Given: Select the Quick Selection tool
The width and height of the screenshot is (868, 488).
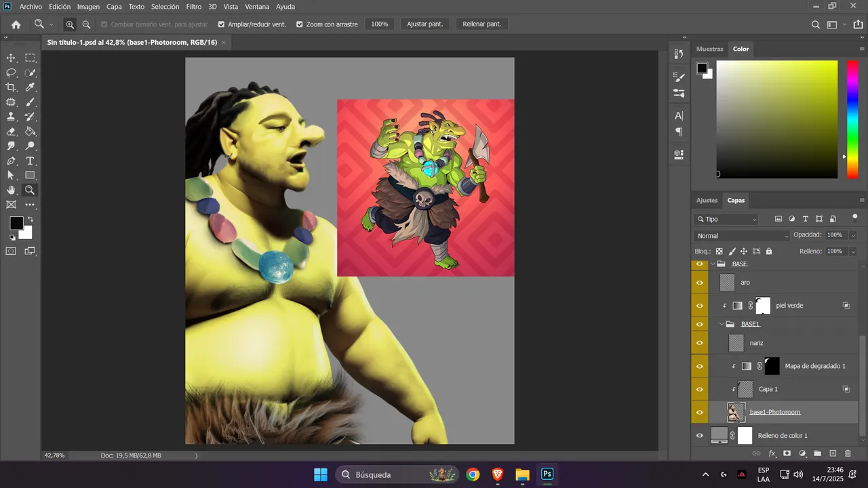Looking at the screenshot, I should pyautogui.click(x=31, y=73).
